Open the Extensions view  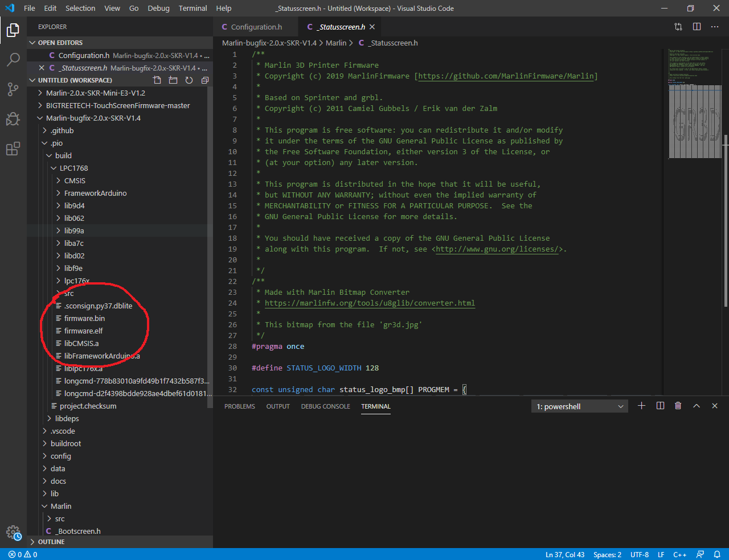[13, 149]
